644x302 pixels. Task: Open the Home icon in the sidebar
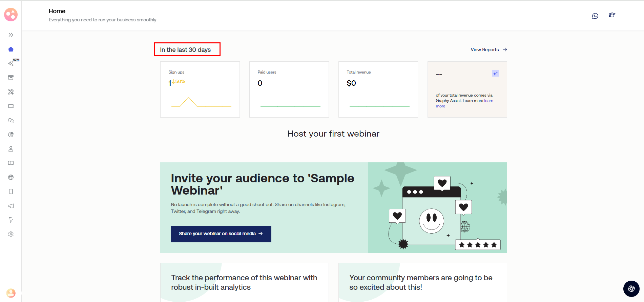[x=11, y=49]
